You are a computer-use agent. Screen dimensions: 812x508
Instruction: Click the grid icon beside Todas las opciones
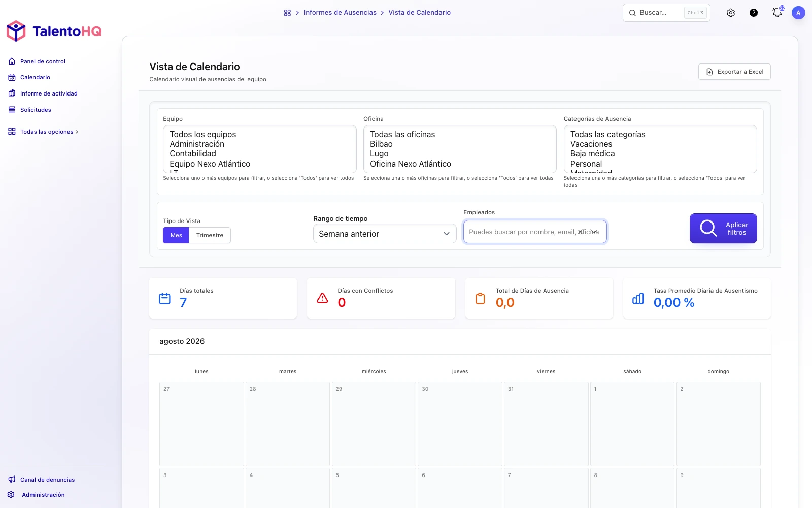12,132
